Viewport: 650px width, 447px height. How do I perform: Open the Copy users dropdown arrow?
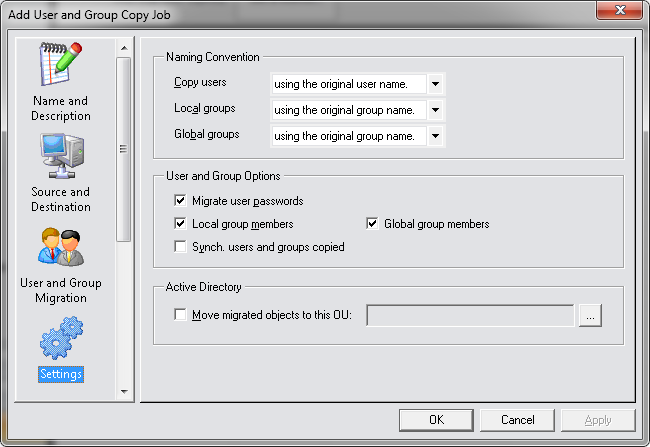(x=435, y=84)
